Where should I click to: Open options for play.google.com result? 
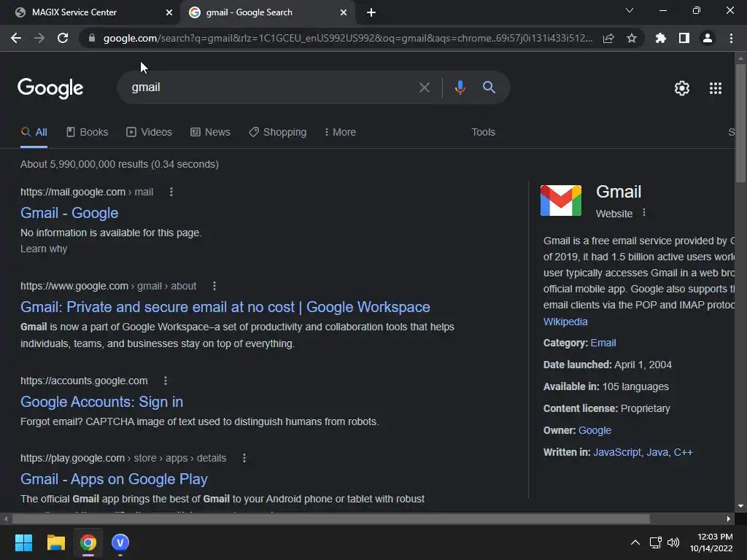coord(244,458)
